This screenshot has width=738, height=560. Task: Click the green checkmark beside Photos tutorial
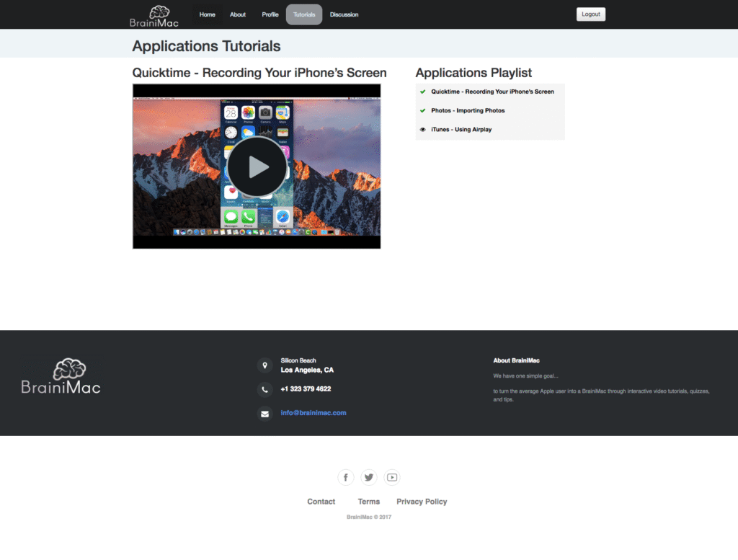(423, 110)
